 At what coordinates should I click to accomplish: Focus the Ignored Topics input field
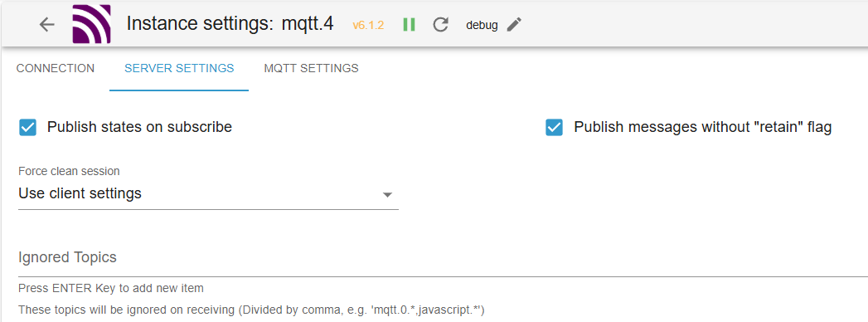tap(443, 258)
